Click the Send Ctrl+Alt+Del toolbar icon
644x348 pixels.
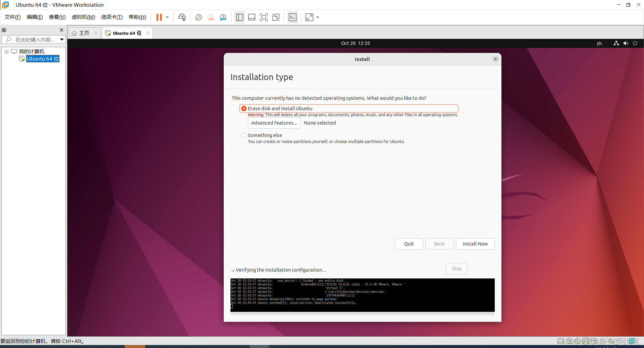182,17
